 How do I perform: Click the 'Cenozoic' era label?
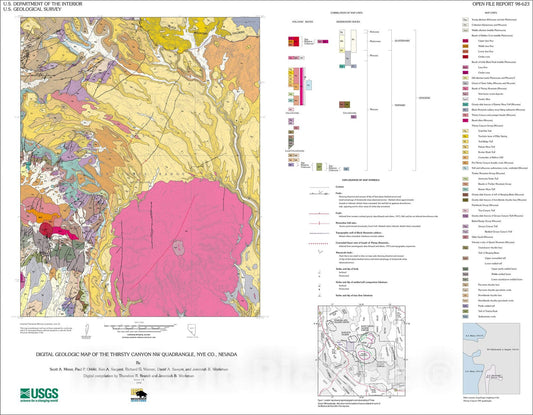(x=424, y=98)
